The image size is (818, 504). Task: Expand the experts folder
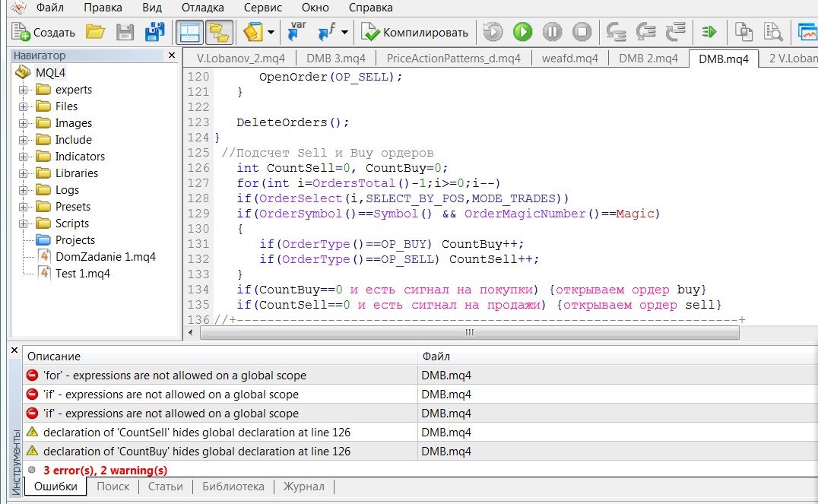23,90
